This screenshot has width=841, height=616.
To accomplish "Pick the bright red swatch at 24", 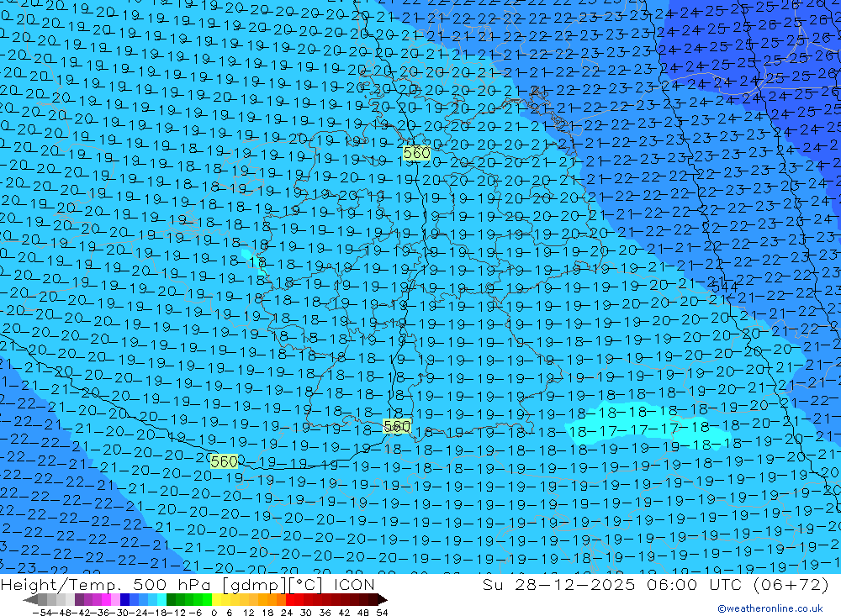I will tap(290, 600).
